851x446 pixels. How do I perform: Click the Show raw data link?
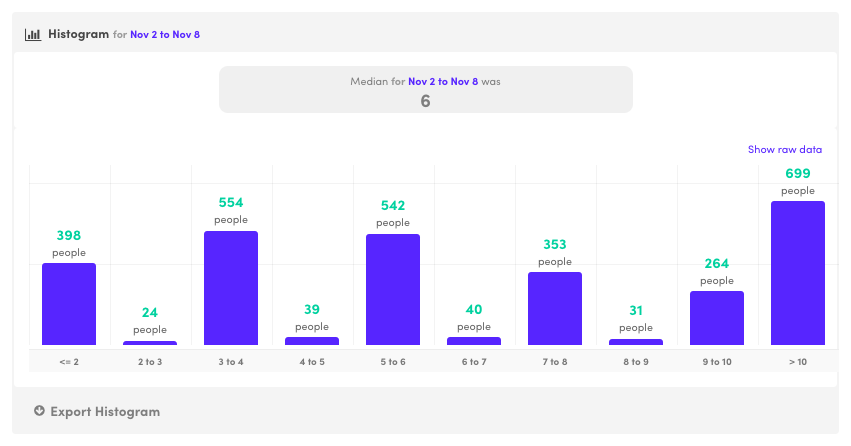(785, 149)
